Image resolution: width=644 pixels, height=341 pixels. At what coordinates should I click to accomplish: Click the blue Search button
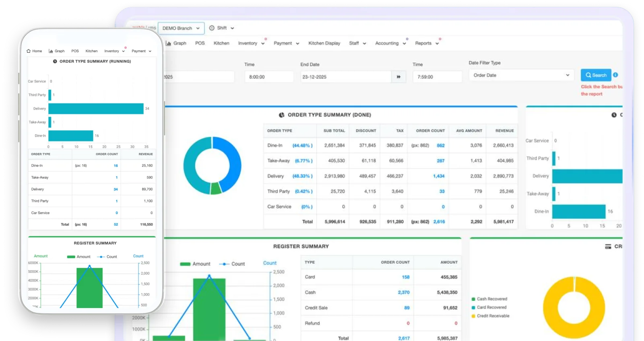click(x=596, y=75)
